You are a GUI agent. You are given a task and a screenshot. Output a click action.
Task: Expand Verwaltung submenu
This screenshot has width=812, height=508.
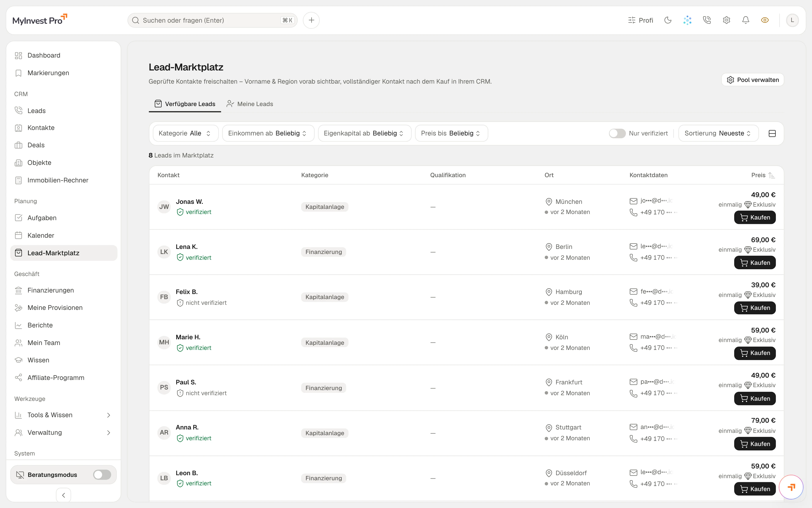[x=63, y=432]
